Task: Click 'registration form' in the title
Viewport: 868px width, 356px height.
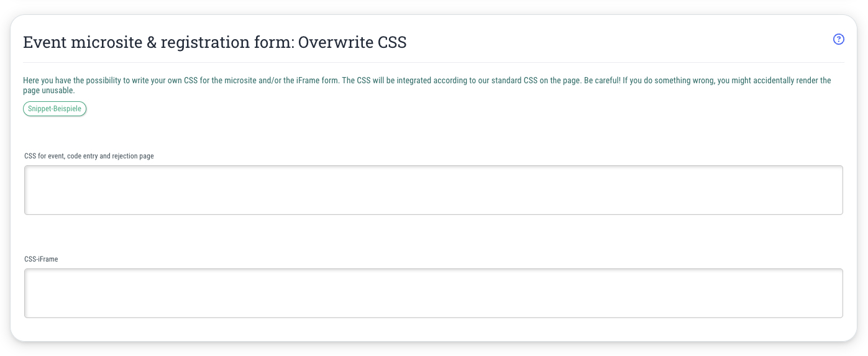Action: [227, 42]
